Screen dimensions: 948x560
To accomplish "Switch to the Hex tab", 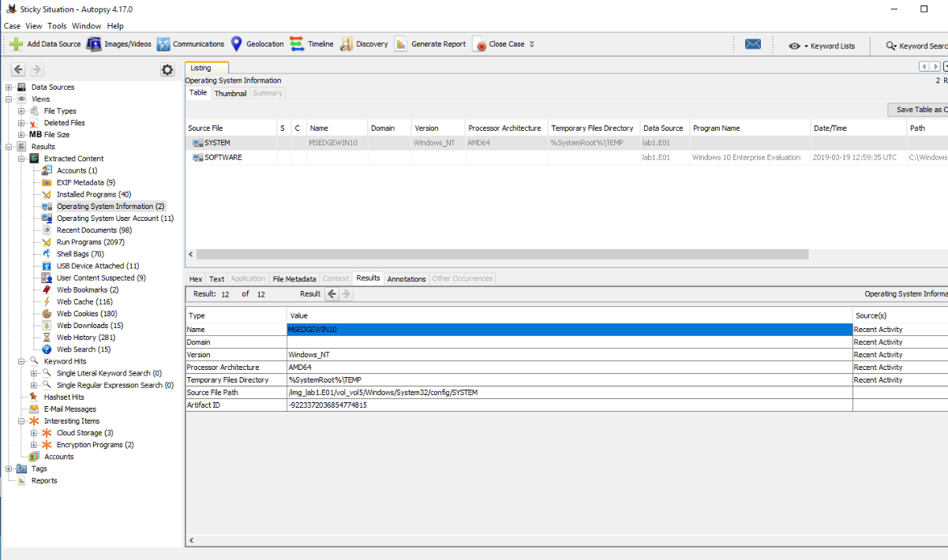I will point(196,278).
